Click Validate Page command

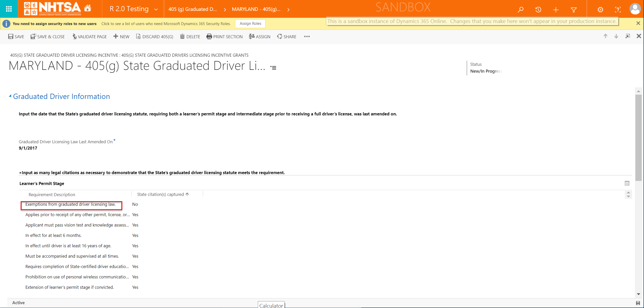click(x=90, y=37)
